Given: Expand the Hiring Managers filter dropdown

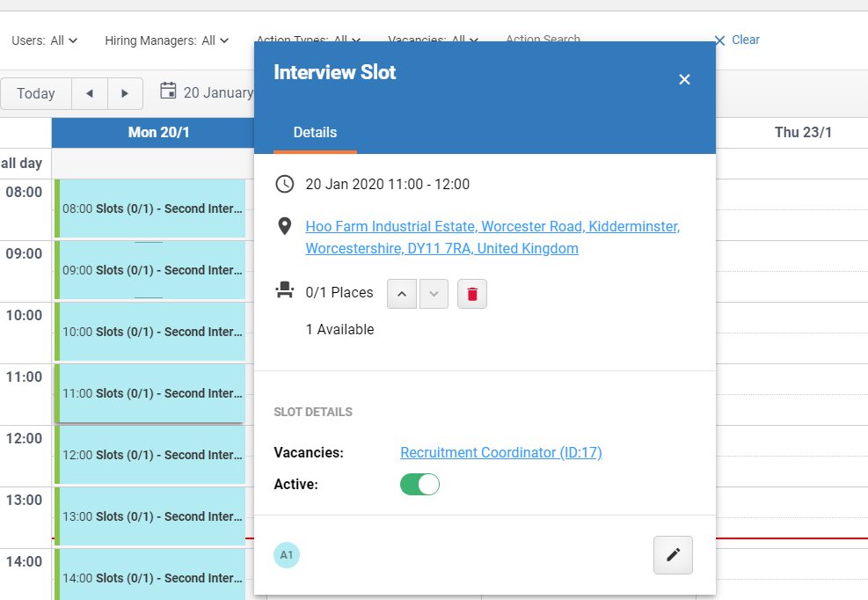Looking at the screenshot, I should [166, 40].
